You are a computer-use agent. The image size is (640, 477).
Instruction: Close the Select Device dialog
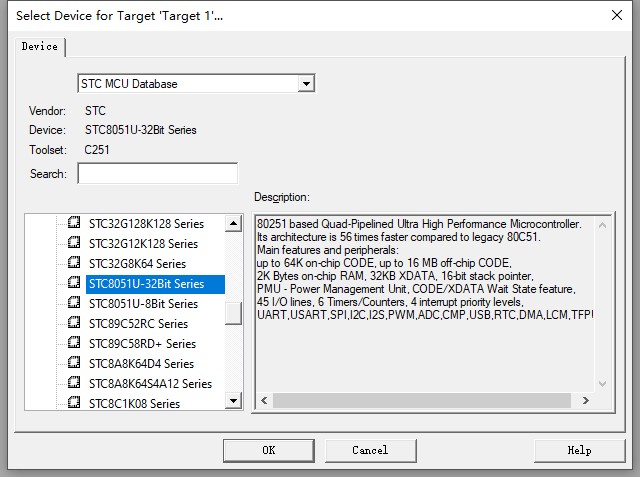point(617,16)
